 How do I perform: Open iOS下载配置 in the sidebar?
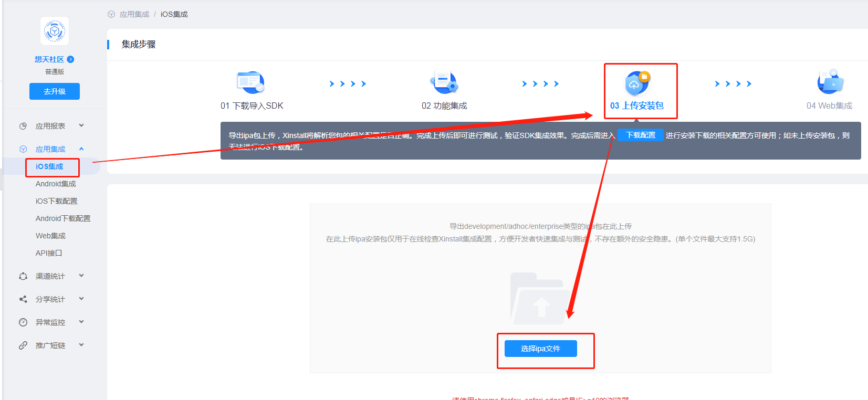(x=56, y=201)
